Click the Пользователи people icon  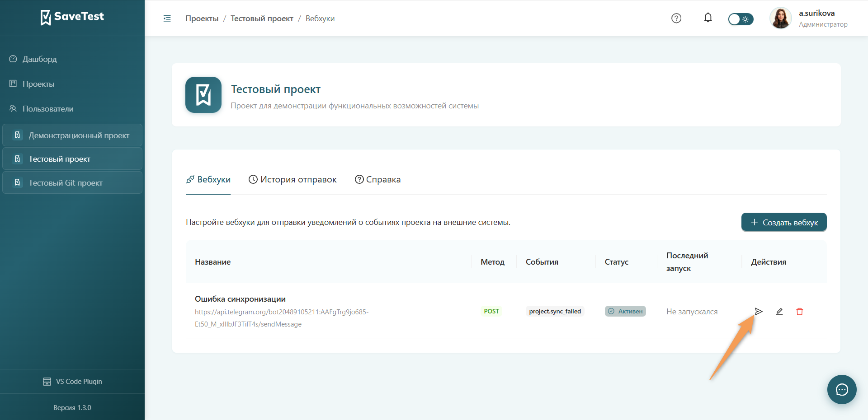coord(13,108)
